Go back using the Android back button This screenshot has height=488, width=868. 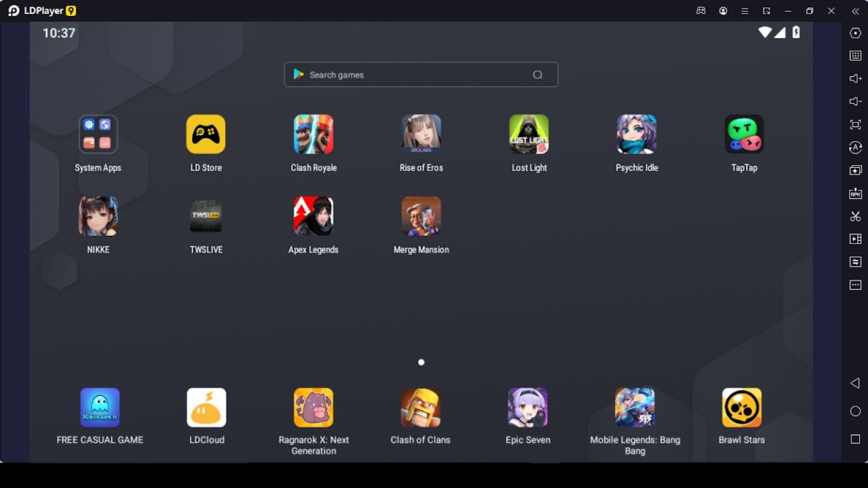(856, 383)
